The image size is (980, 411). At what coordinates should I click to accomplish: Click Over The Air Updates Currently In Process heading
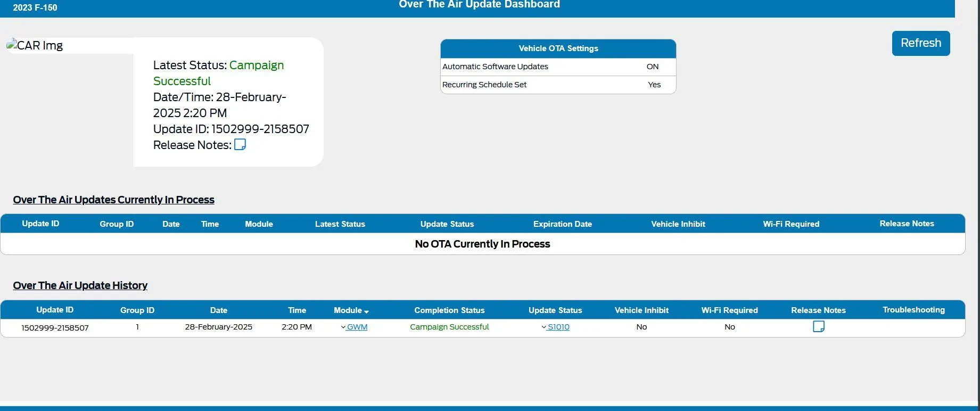pos(114,200)
